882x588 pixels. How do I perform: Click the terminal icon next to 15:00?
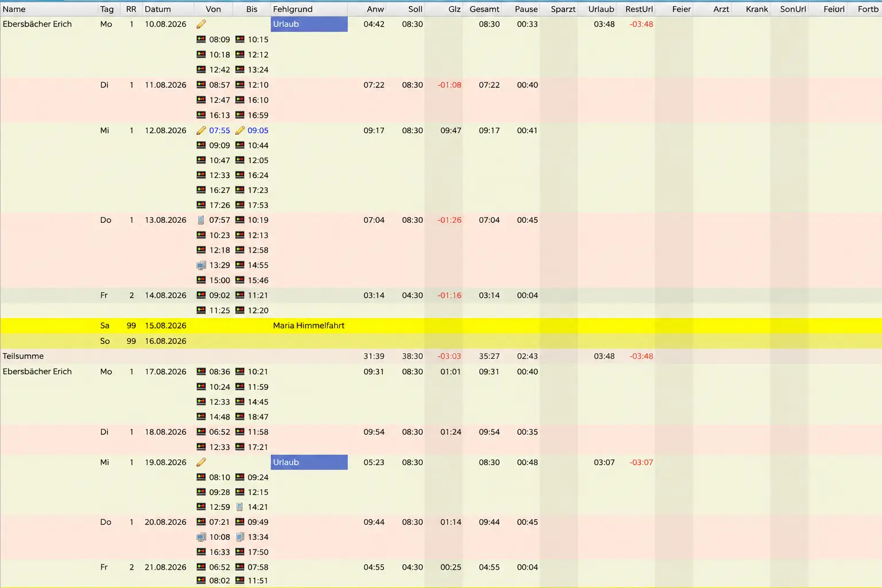[x=201, y=280]
